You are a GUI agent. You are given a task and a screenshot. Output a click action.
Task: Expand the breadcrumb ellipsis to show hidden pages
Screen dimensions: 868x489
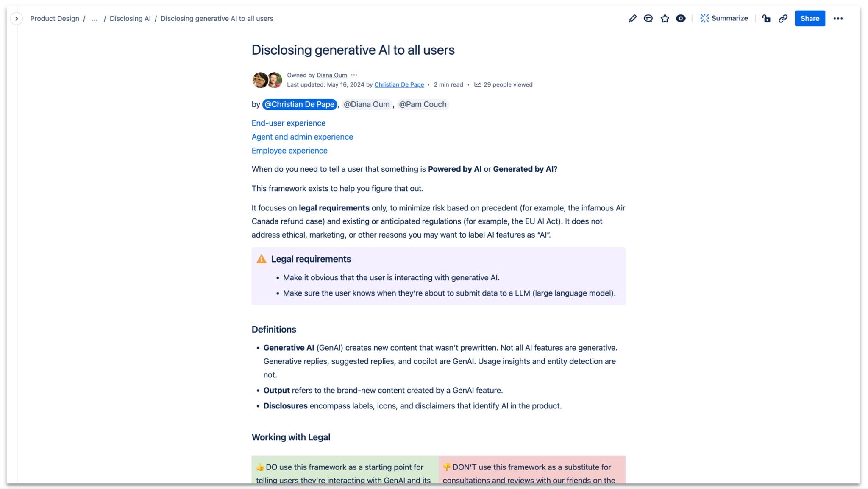click(94, 19)
